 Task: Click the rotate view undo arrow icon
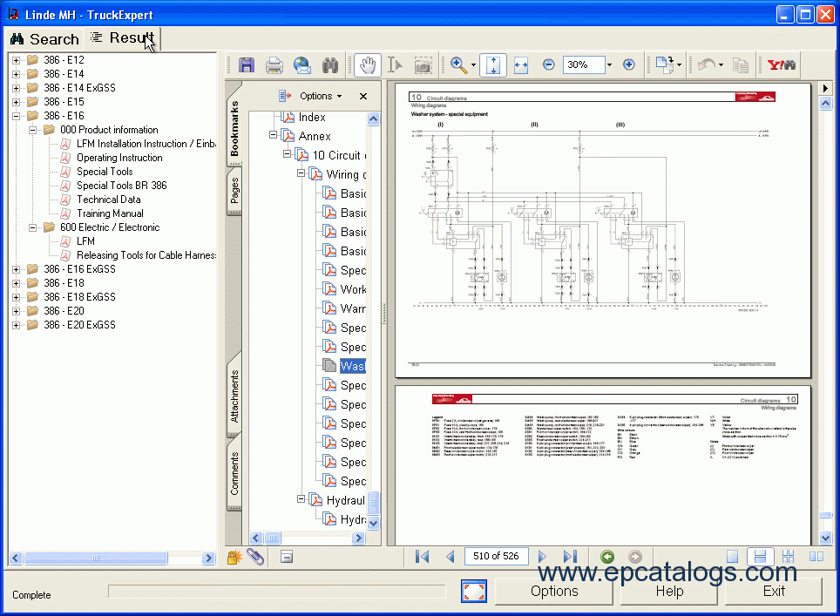click(x=706, y=65)
